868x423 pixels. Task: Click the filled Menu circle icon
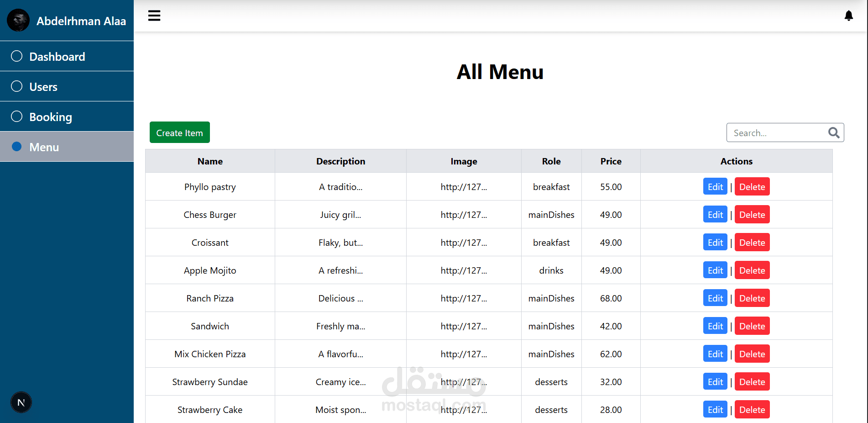pos(16,147)
